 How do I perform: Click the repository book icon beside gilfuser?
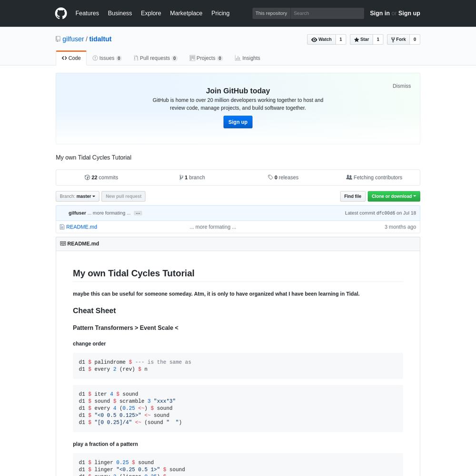(58, 39)
